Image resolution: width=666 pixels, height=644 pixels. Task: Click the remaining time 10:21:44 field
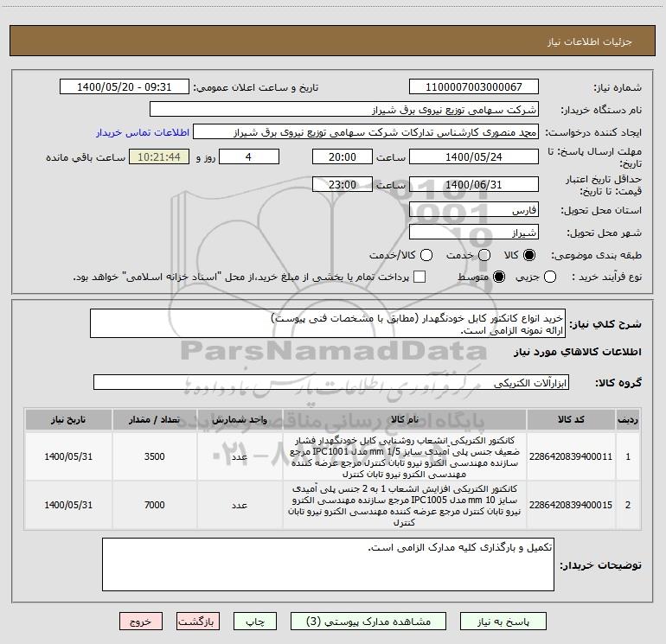click(159, 156)
